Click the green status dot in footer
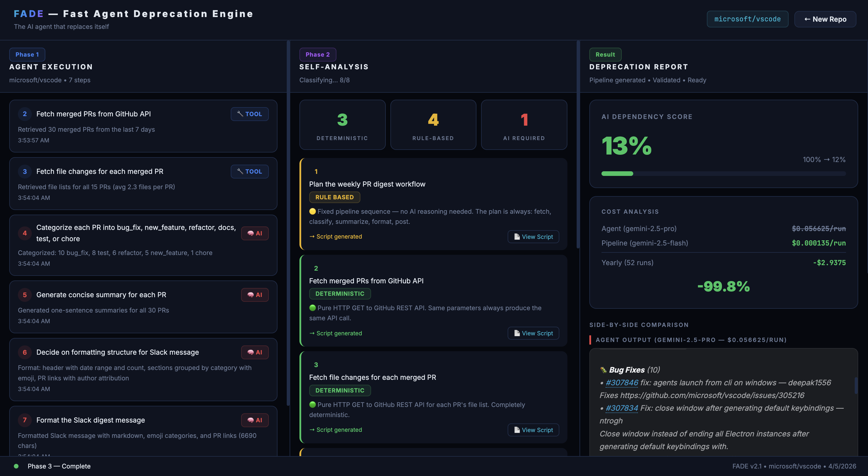The image size is (868, 476). tap(16, 466)
